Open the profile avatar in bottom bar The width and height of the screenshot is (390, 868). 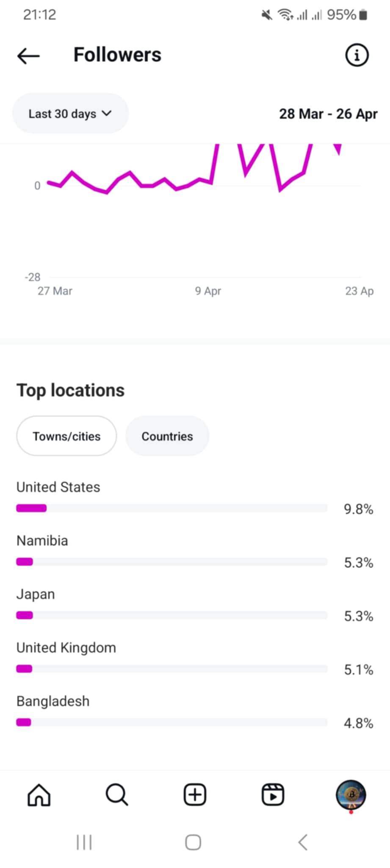click(351, 795)
